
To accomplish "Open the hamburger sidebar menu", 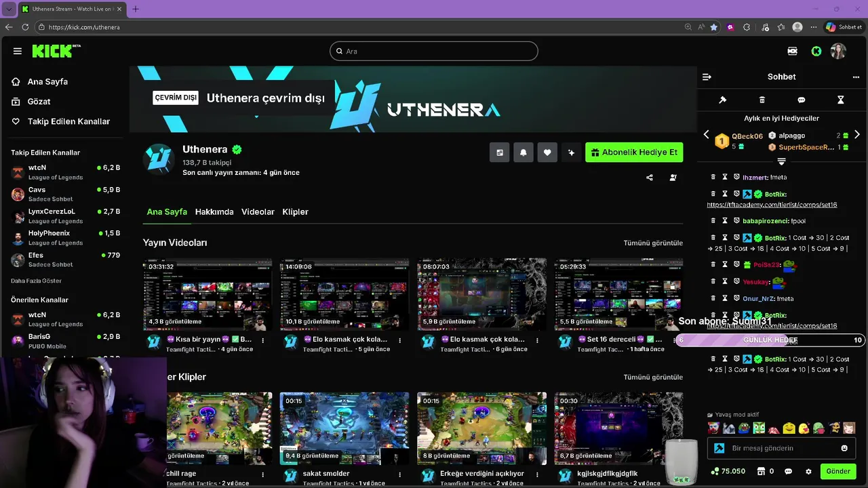I will 18,51.
